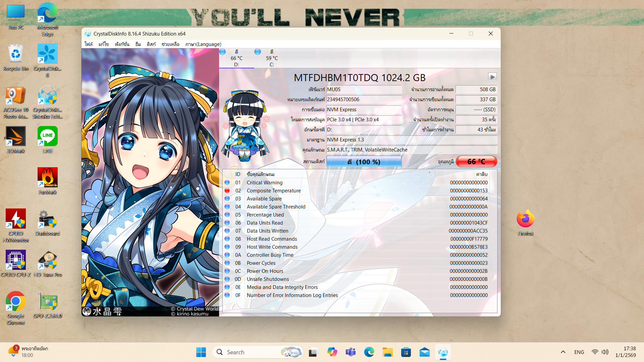
Task: Open the ไฟล์ menu
Action: [89, 44]
